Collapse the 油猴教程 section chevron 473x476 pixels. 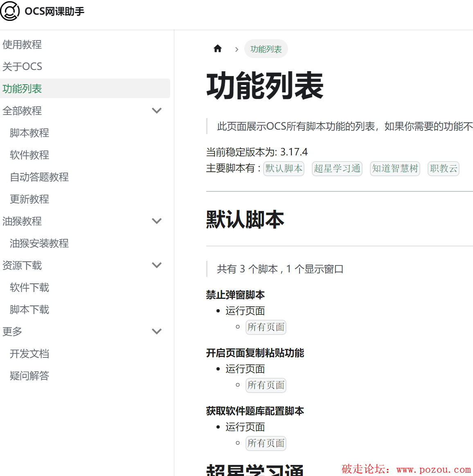coord(157,221)
